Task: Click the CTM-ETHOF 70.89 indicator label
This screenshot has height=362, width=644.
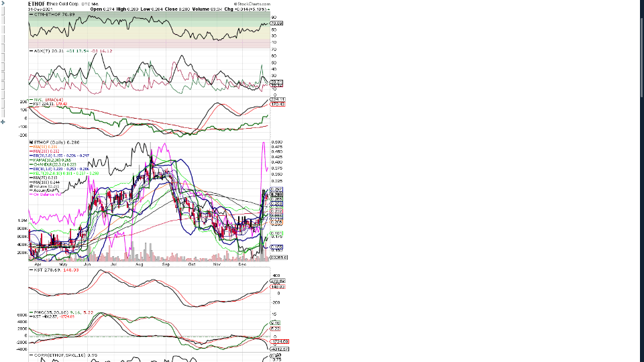Action: [x=54, y=14]
